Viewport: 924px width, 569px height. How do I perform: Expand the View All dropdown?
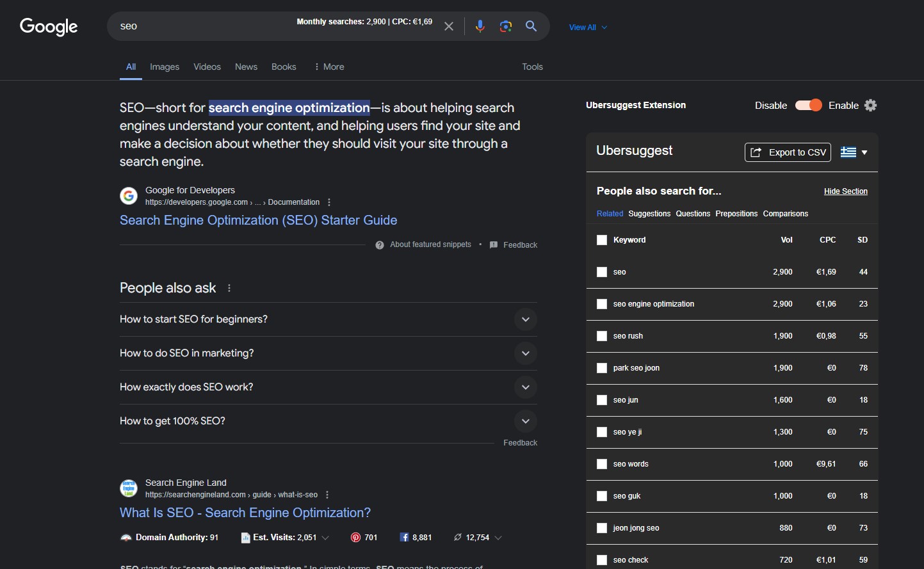588,28
